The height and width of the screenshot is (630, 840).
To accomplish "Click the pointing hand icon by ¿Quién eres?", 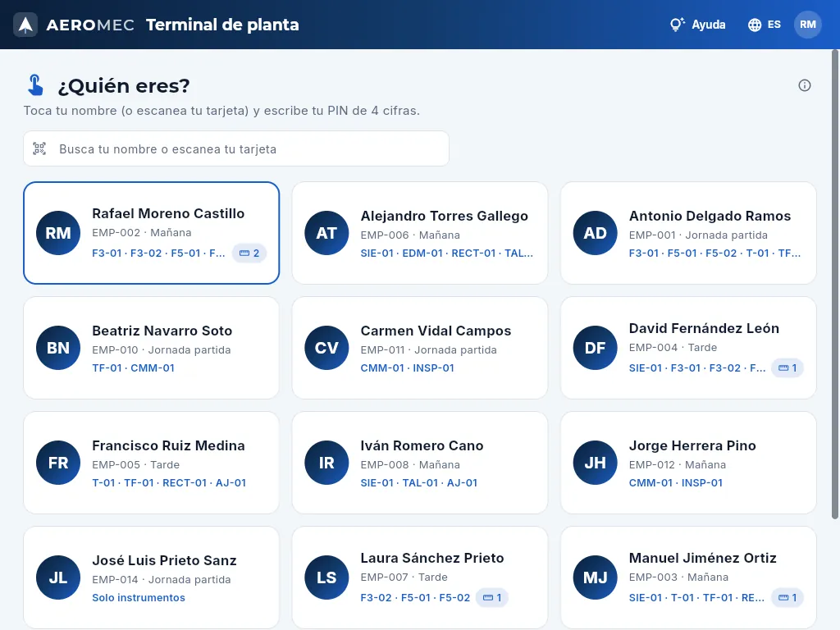I will click(35, 85).
